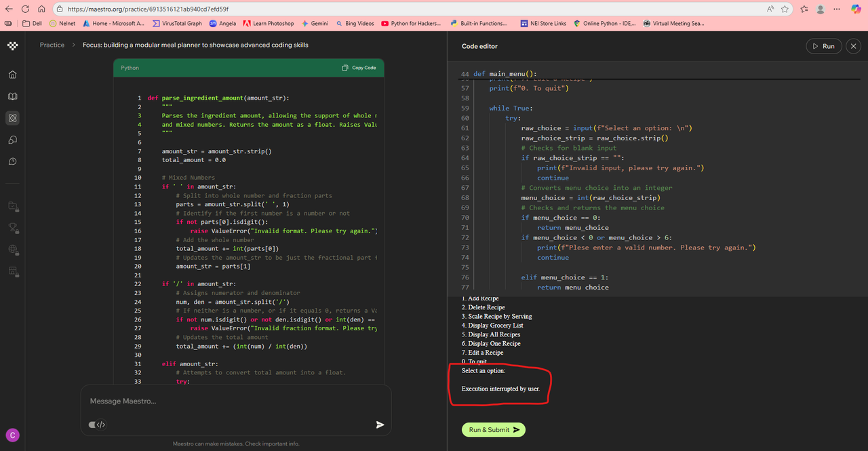Open browser home page button

point(41,9)
